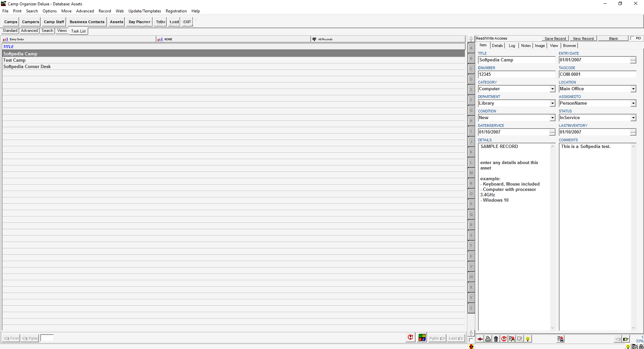Click the Entry Order sort icon
The width and height of the screenshot is (644, 349).
[x=5, y=39]
